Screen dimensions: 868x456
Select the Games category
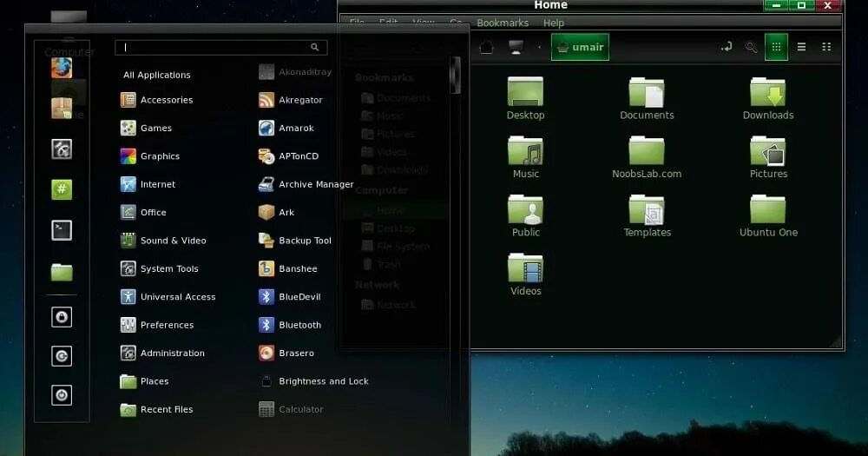(146, 128)
